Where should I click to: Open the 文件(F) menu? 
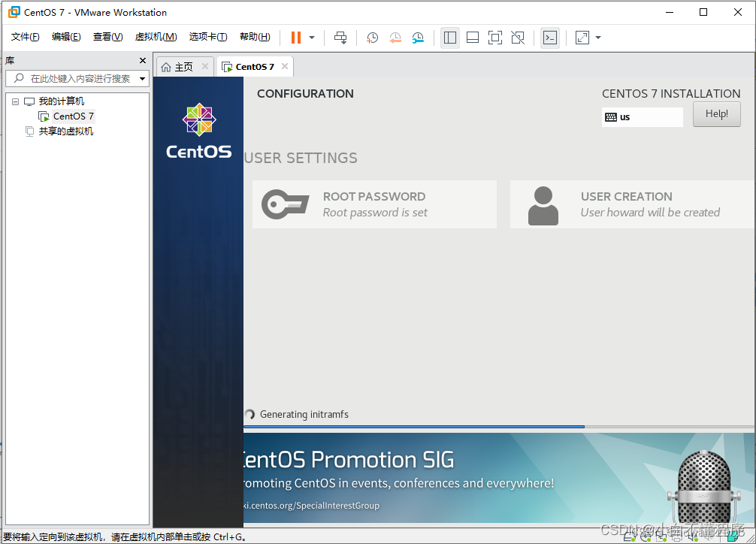(x=25, y=37)
